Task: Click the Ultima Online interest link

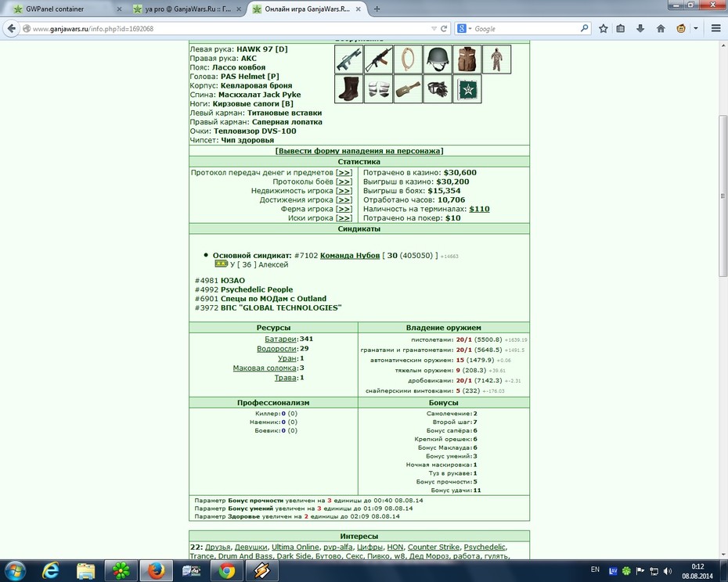Action: click(295, 547)
